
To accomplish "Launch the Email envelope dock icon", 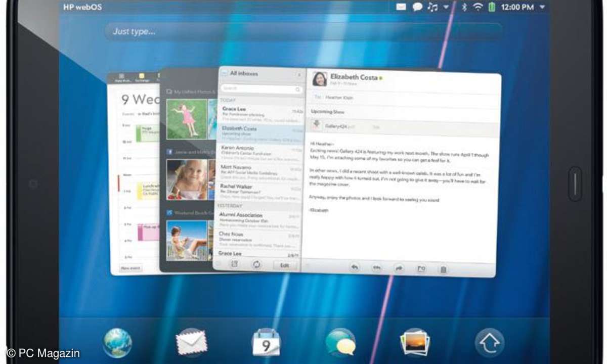I will point(191,343).
